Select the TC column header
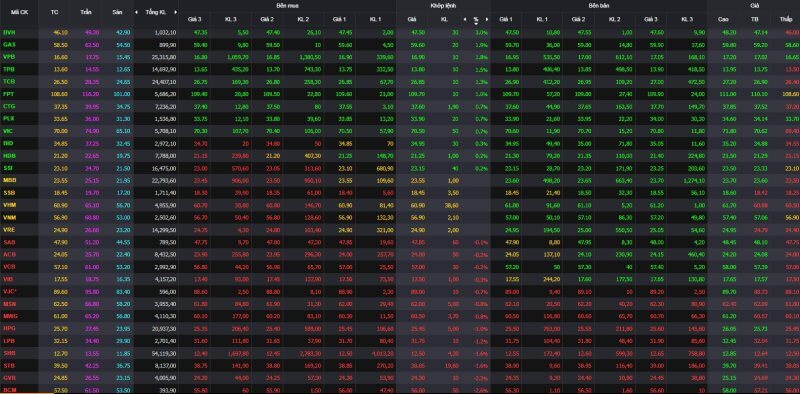The image size is (800, 394). (x=54, y=12)
